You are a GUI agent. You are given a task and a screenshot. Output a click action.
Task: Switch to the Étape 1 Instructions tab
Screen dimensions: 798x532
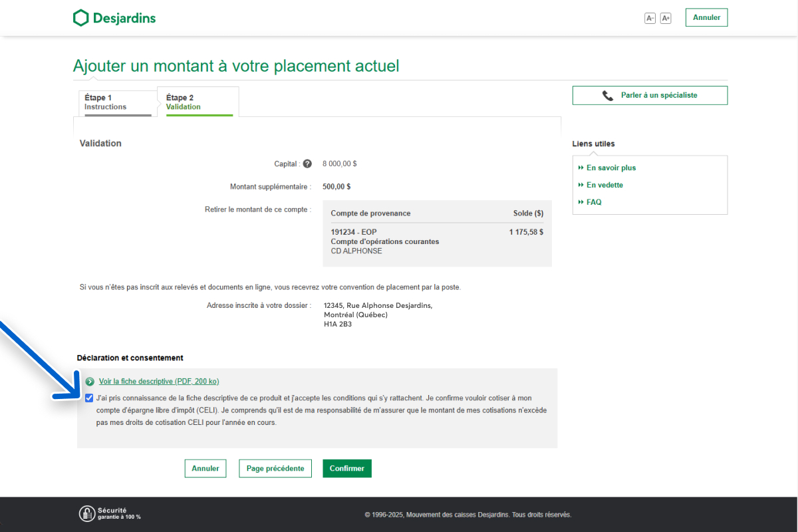tap(118, 102)
